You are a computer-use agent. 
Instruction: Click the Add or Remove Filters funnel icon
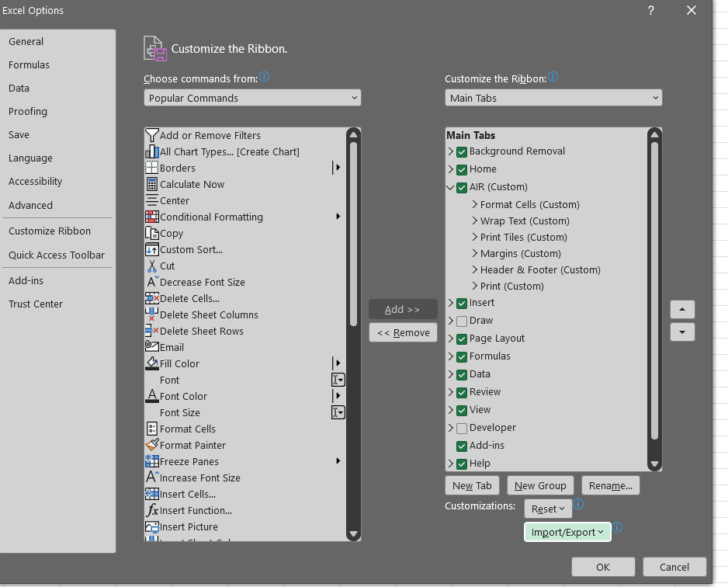152,135
